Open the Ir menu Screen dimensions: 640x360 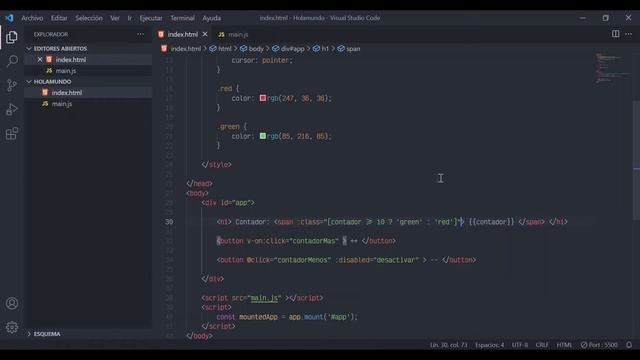pos(129,18)
